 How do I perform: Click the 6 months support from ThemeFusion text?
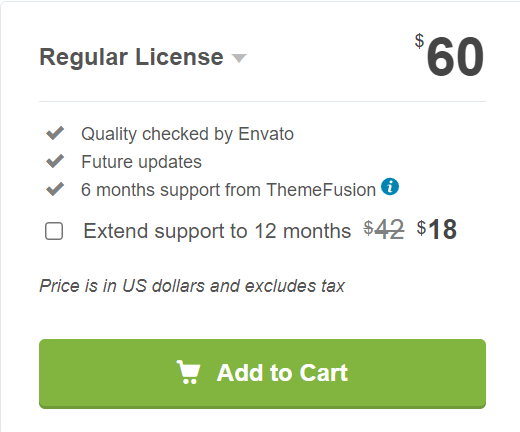click(228, 190)
